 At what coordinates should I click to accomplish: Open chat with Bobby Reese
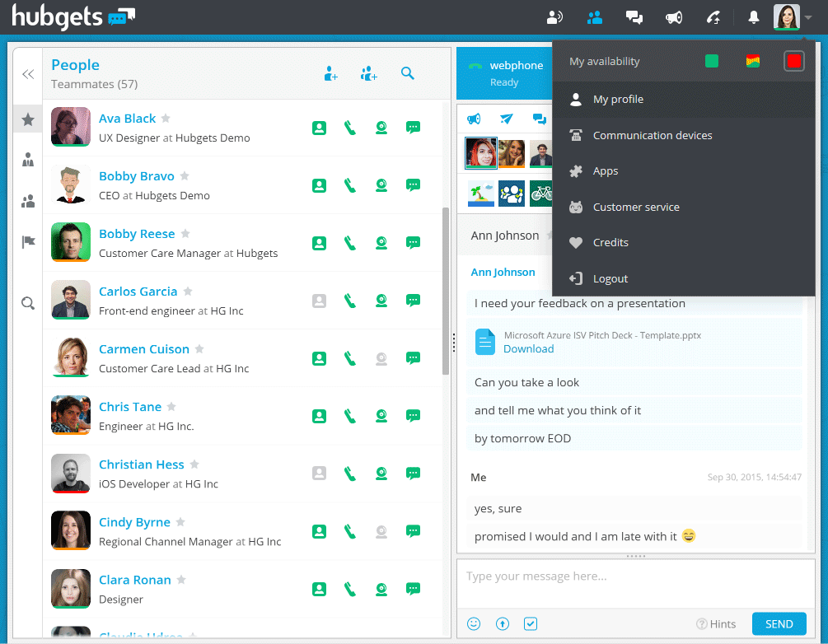click(x=414, y=243)
